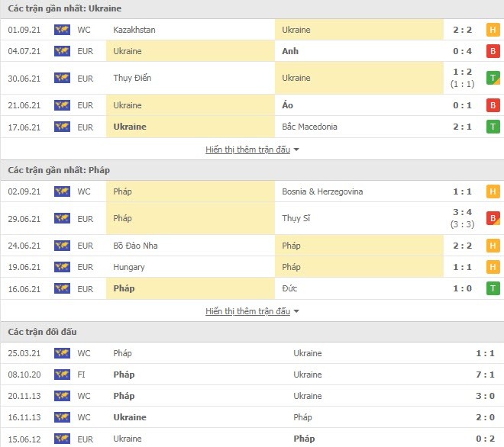The width and height of the screenshot is (504, 447).
Task: Click the red B badge for Pháp-Thụy Sĩ result
Action: (x=493, y=218)
